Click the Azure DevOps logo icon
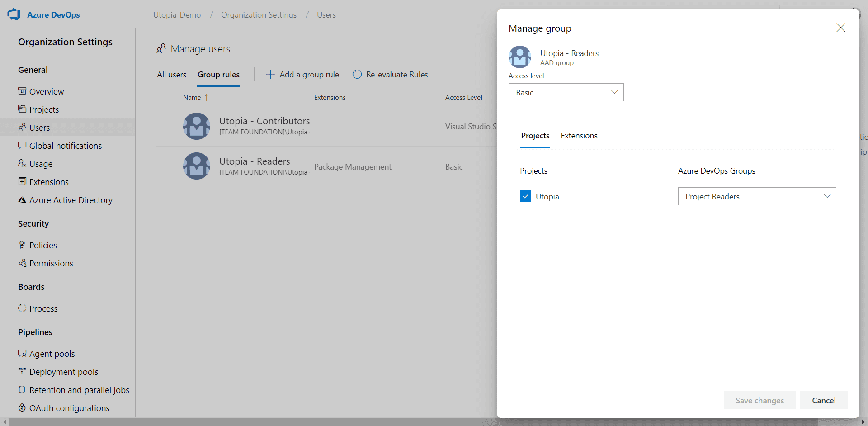 [14, 14]
